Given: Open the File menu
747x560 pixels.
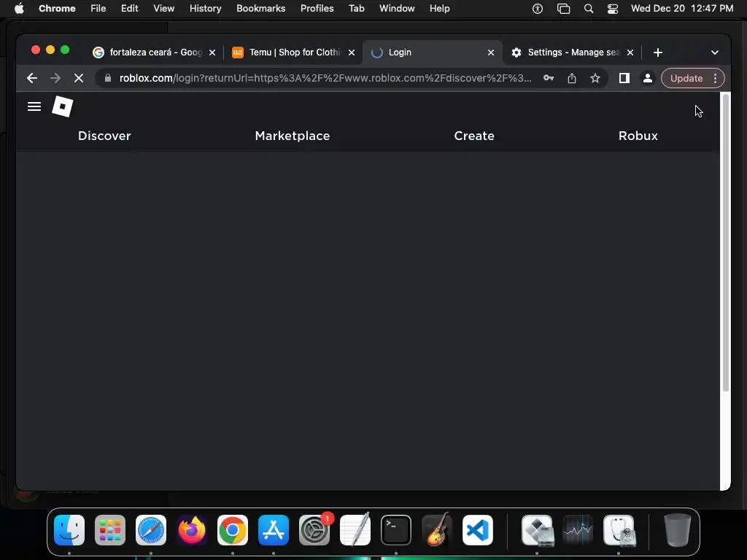Looking at the screenshot, I should [x=98, y=8].
